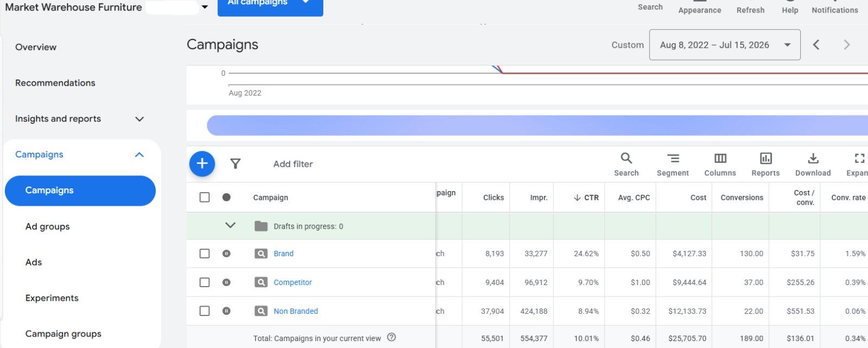Open Experiments in sidebar

(x=52, y=298)
